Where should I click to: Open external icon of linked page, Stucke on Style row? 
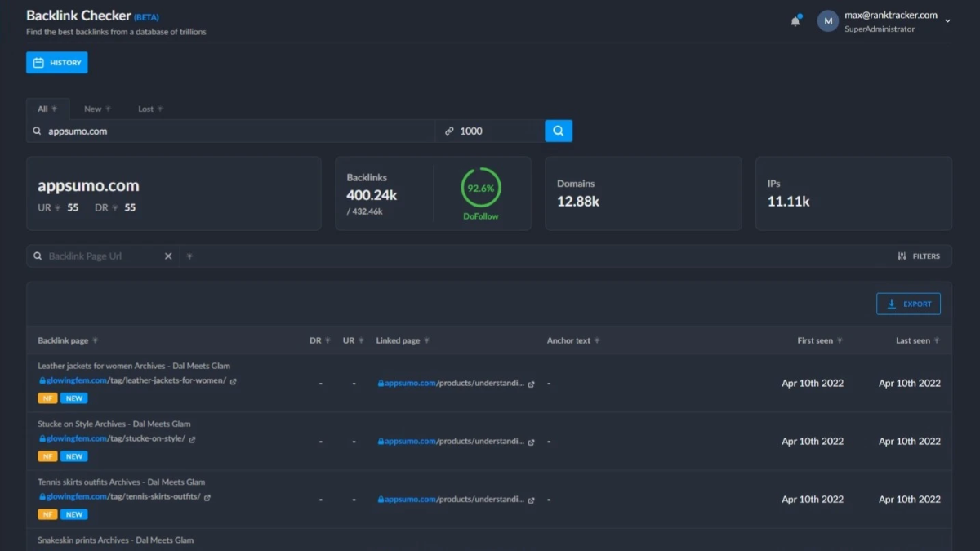(532, 442)
